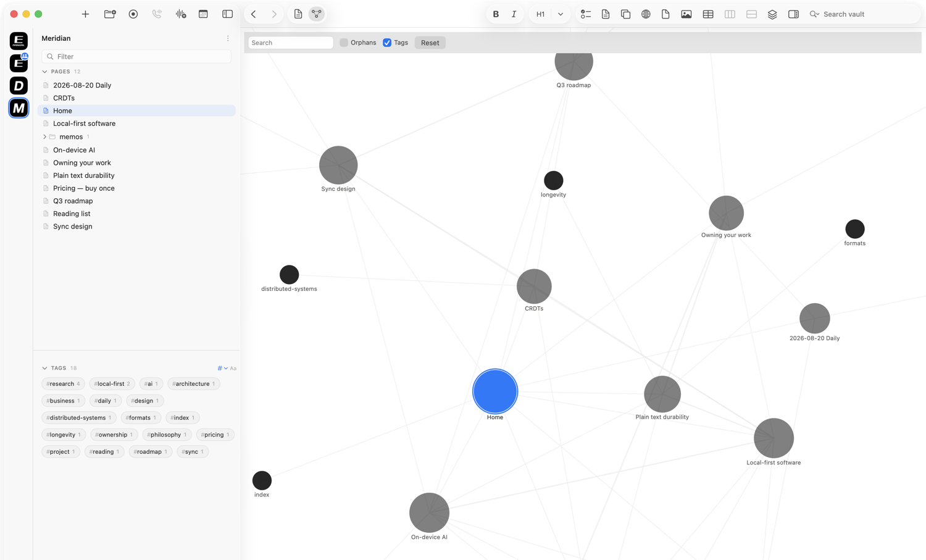Click the record icon in toolbar

pyautogui.click(x=133, y=14)
